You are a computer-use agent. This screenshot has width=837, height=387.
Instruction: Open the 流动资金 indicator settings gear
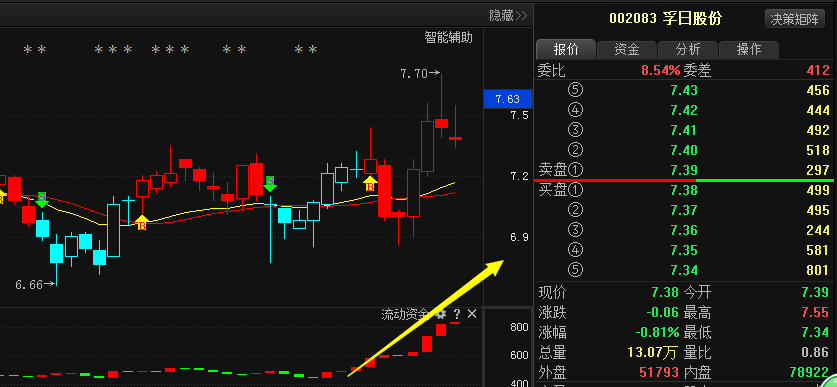tap(441, 314)
